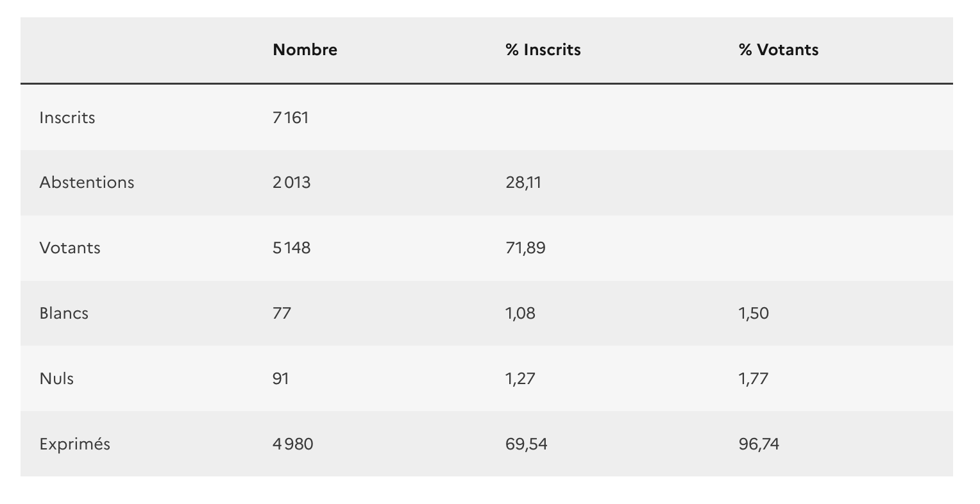Select the Exprimés row label

click(74, 444)
